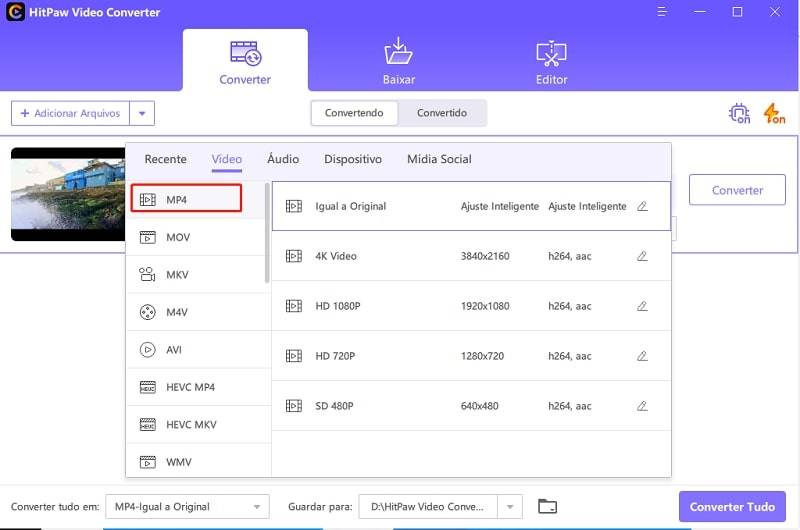This screenshot has height=530, width=800.
Task: Choose 4K Video preset
Action: 471,256
